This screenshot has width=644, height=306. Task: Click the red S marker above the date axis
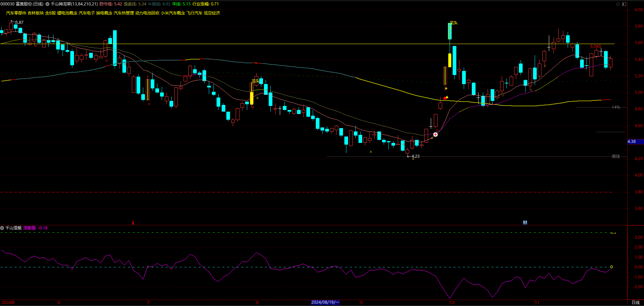(133, 223)
